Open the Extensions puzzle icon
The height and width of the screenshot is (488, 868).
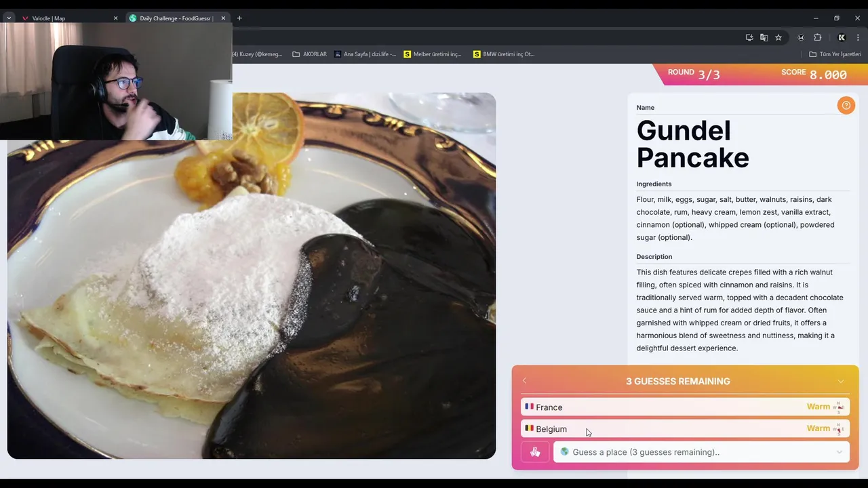click(x=818, y=37)
